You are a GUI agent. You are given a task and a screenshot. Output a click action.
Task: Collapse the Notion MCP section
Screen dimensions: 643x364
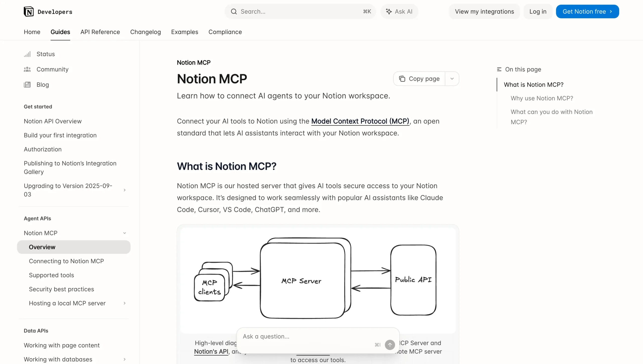pos(125,233)
